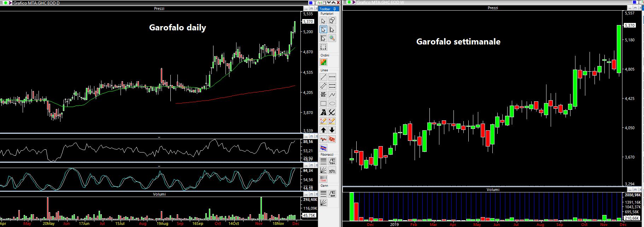Insert a down arrow marker
This screenshot has height=227, width=644.
pyautogui.click(x=332, y=130)
